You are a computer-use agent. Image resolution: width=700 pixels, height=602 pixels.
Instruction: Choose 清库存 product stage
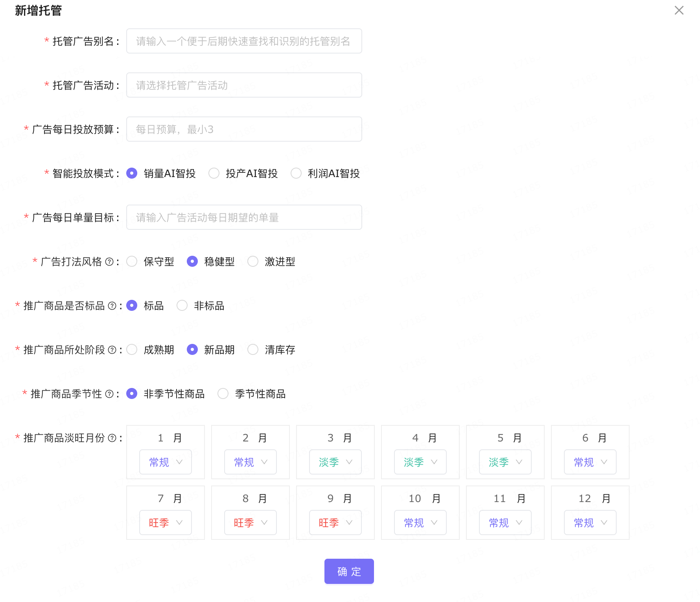[253, 349]
